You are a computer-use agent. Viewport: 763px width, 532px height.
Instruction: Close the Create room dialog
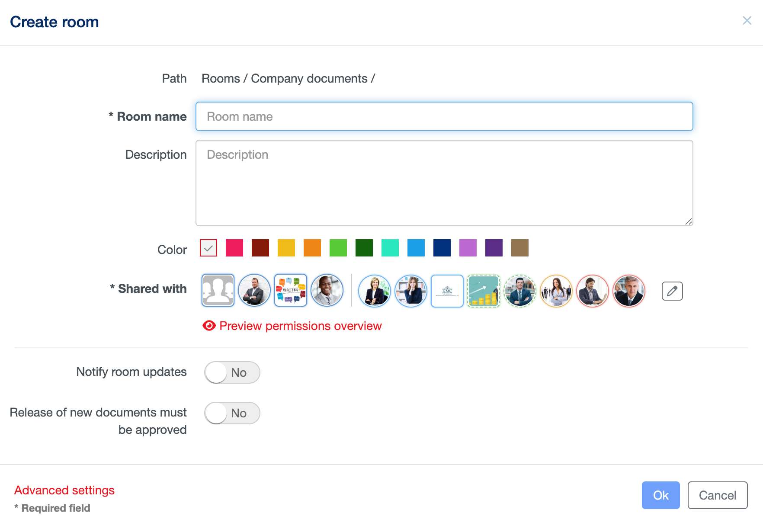[x=747, y=20]
